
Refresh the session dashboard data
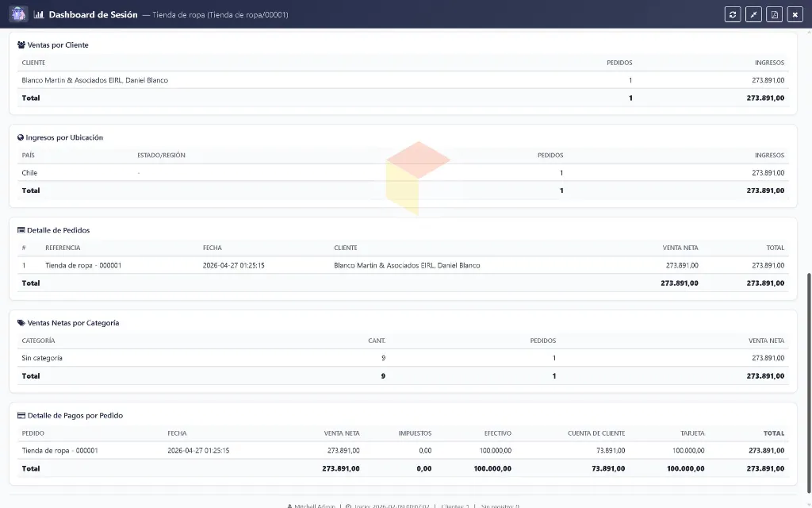click(x=732, y=14)
